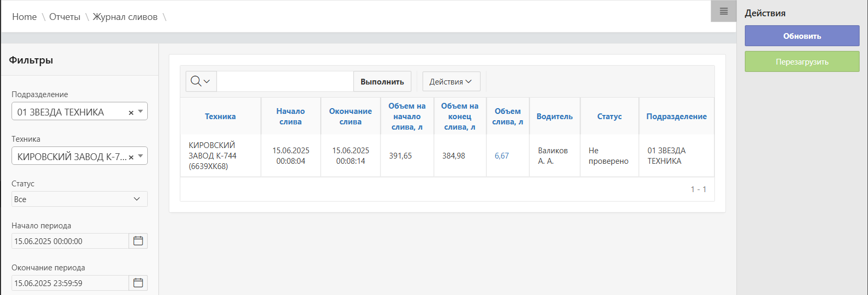Sort by the Техника column header
868x295 pixels.
pos(220,117)
